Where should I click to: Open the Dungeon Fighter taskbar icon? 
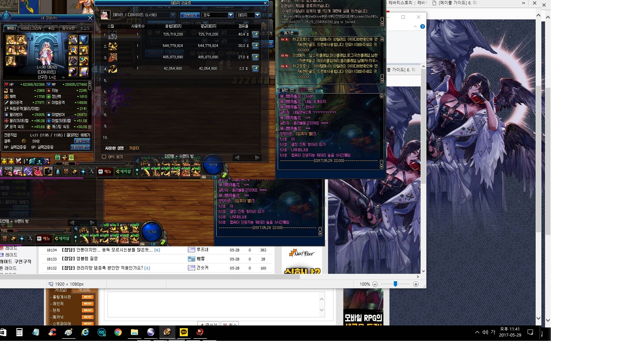point(167,332)
